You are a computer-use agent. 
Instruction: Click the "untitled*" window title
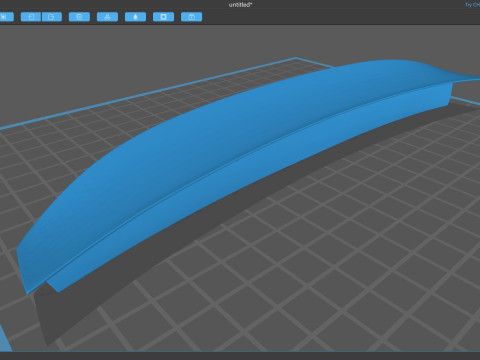[240, 5]
